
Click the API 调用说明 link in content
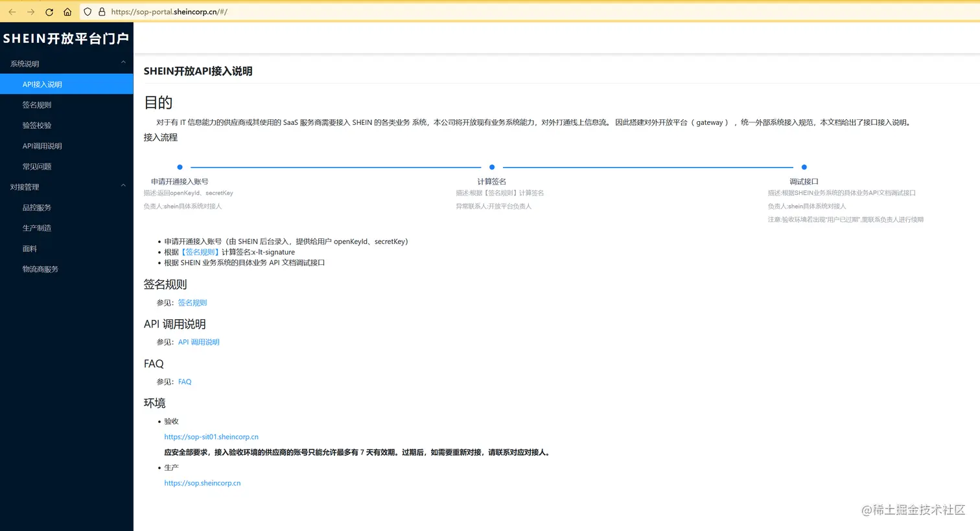[x=198, y=342]
